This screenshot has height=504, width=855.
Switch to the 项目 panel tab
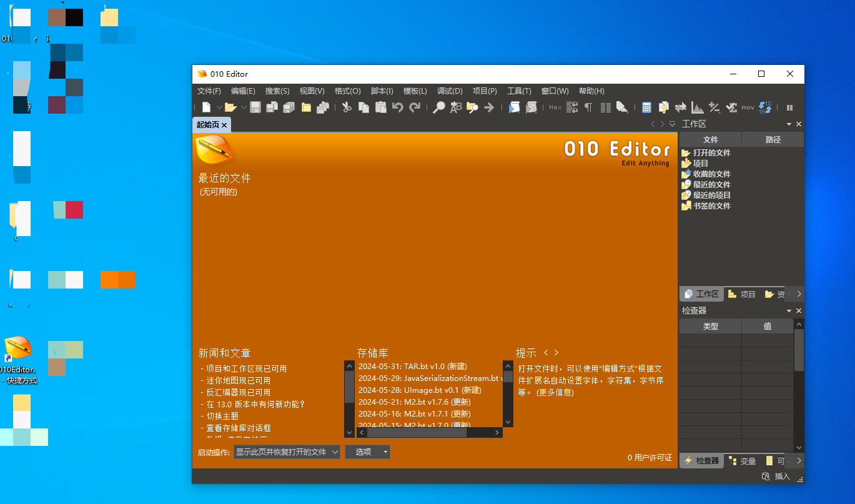pyautogui.click(x=741, y=294)
